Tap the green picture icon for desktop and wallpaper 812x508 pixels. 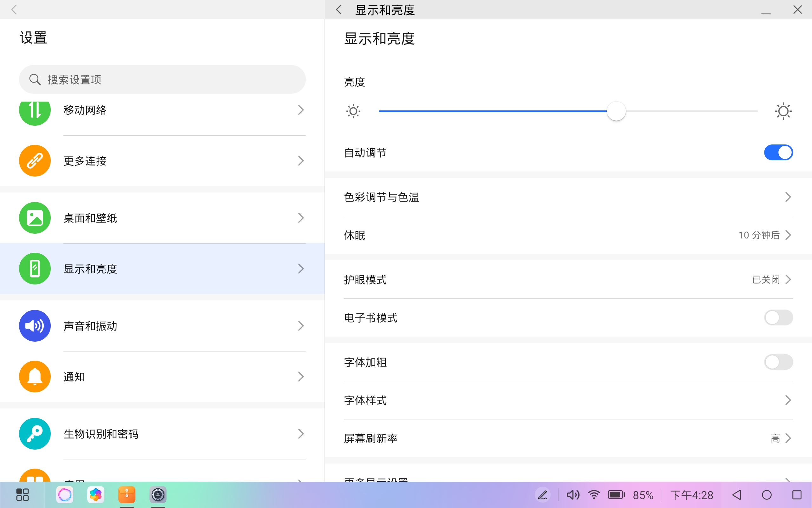[x=35, y=218]
